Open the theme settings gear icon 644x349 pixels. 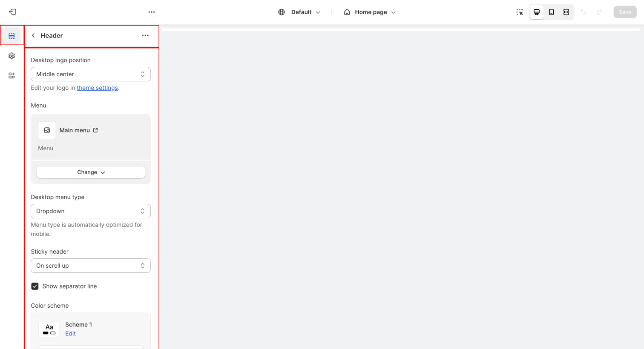tap(11, 56)
